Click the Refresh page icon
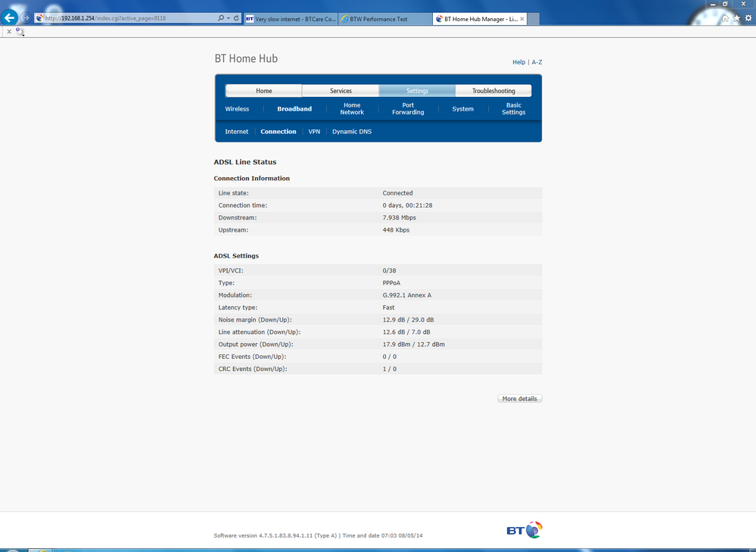756x552 pixels. tap(236, 18)
